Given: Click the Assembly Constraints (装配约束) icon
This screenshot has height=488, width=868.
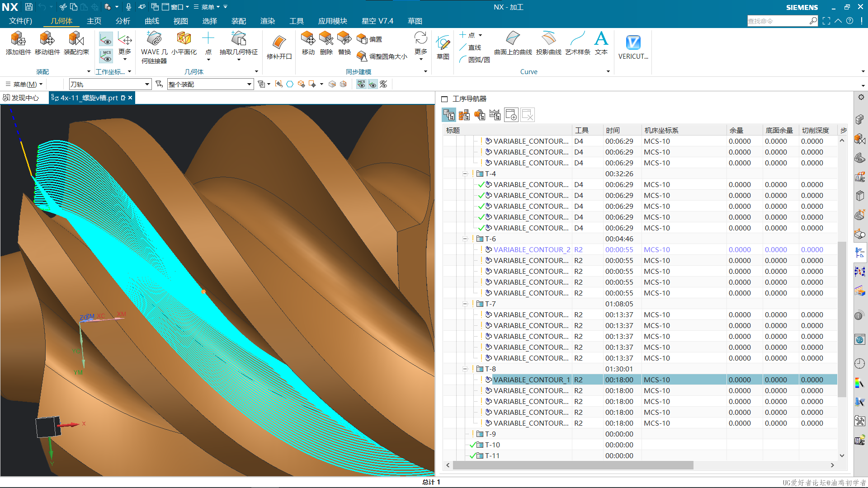Looking at the screenshot, I should [x=76, y=39].
